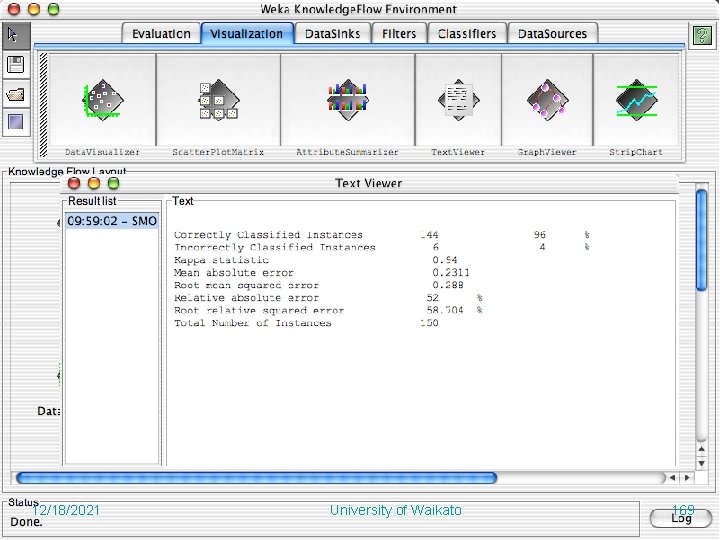The height and width of the screenshot is (540, 720).
Task: Click the scroll right arrow on the horizontal scrollbar
Action: tap(687, 478)
